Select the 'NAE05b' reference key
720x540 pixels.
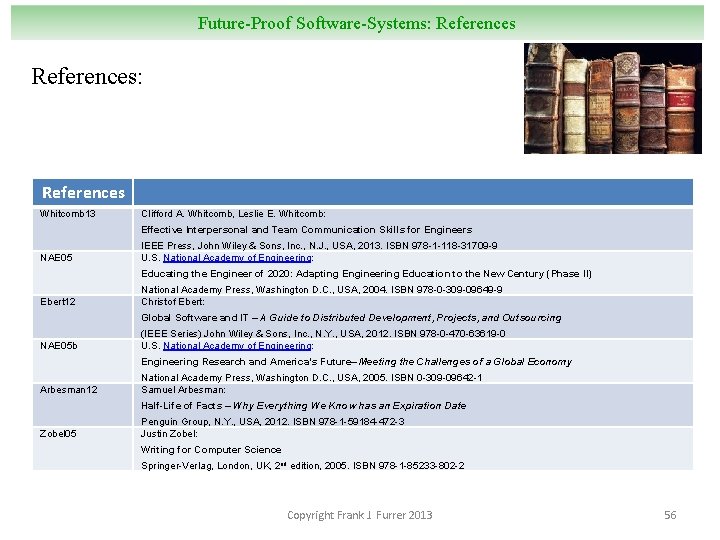click(x=58, y=345)
